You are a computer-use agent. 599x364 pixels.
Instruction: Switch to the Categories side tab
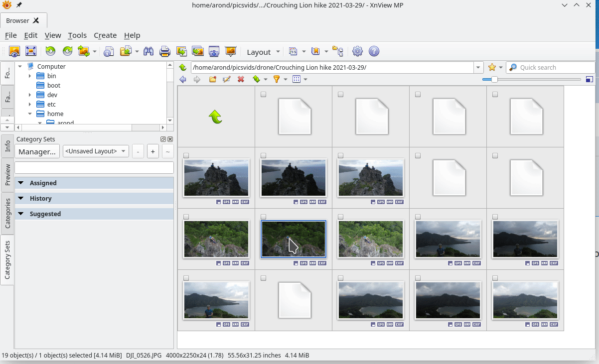pos(7,213)
